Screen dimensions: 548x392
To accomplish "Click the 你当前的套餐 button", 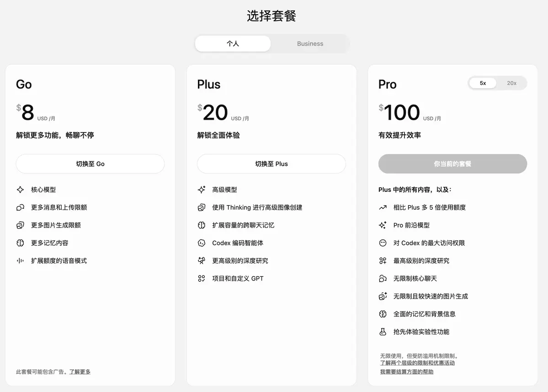I will click(452, 164).
